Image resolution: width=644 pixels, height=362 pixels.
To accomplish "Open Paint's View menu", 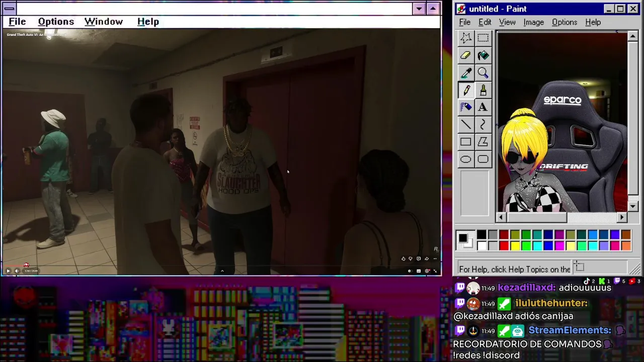I will pyautogui.click(x=507, y=22).
